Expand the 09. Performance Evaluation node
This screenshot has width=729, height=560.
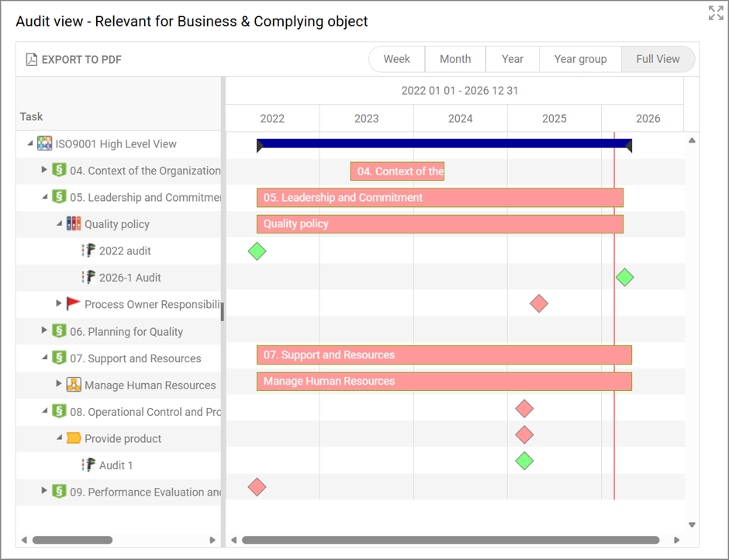pyautogui.click(x=45, y=492)
